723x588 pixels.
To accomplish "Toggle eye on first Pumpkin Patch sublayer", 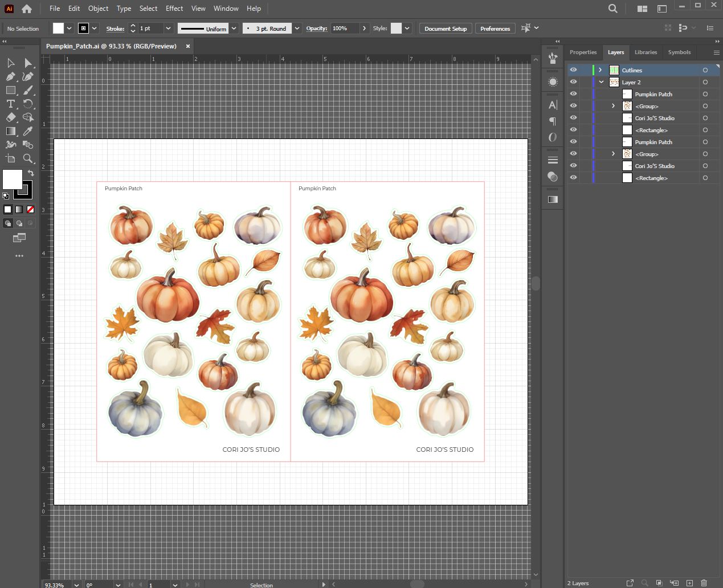I will [573, 94].
